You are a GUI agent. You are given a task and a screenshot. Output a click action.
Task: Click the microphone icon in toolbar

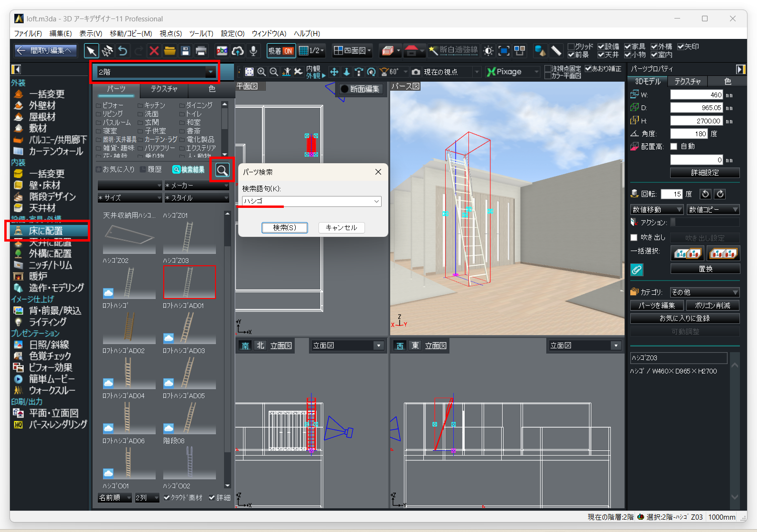253,51
